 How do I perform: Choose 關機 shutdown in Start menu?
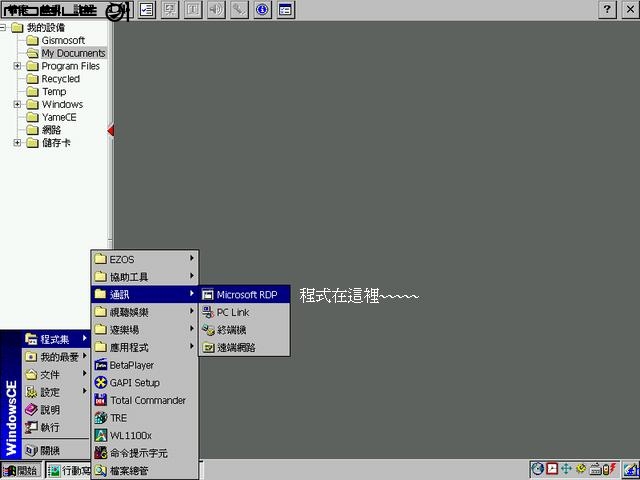56,451
